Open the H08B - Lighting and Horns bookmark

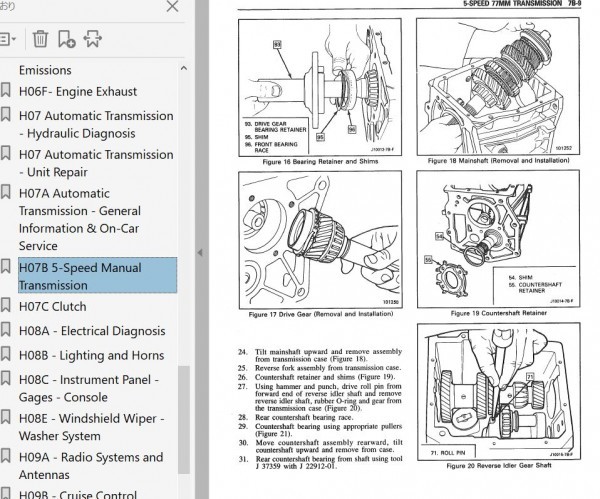(x=91, y=355)
